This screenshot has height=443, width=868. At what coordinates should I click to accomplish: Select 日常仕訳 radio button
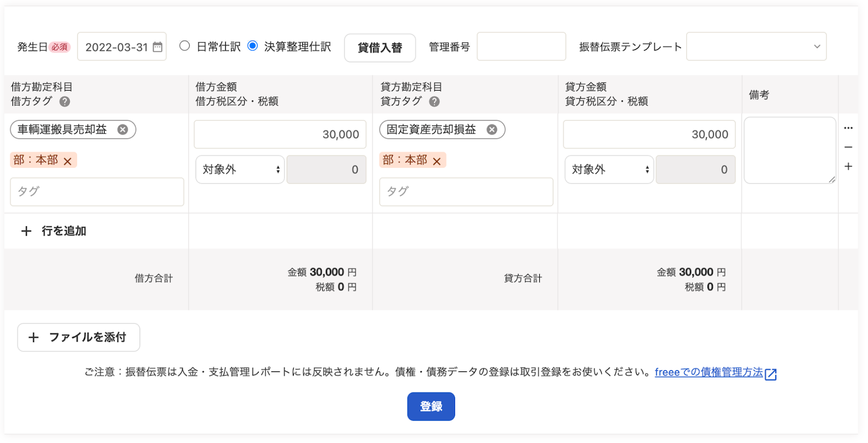point(184,46)
